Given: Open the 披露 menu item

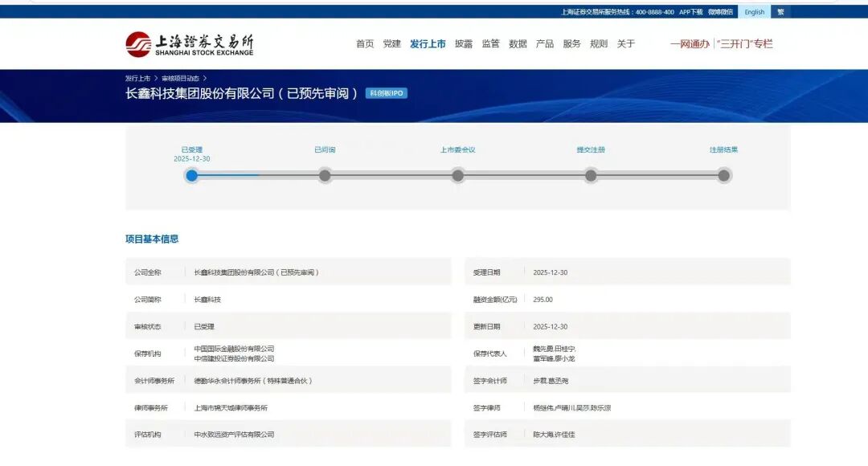Looking at the screenshot, I should click(x=465, y=44).
